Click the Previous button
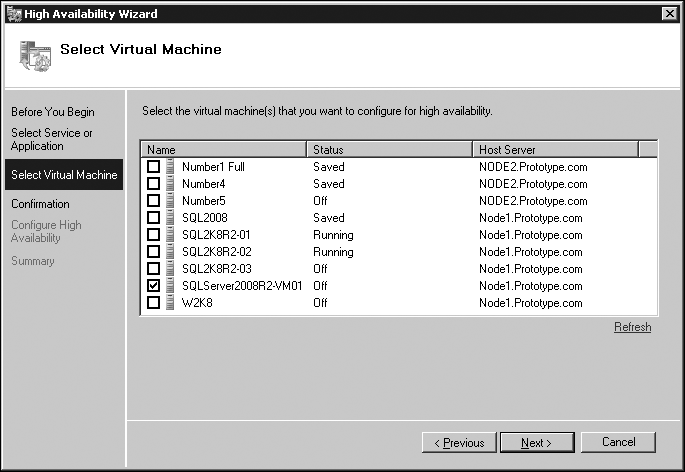The height and width of the screenshot is (472, 685). 459,443
